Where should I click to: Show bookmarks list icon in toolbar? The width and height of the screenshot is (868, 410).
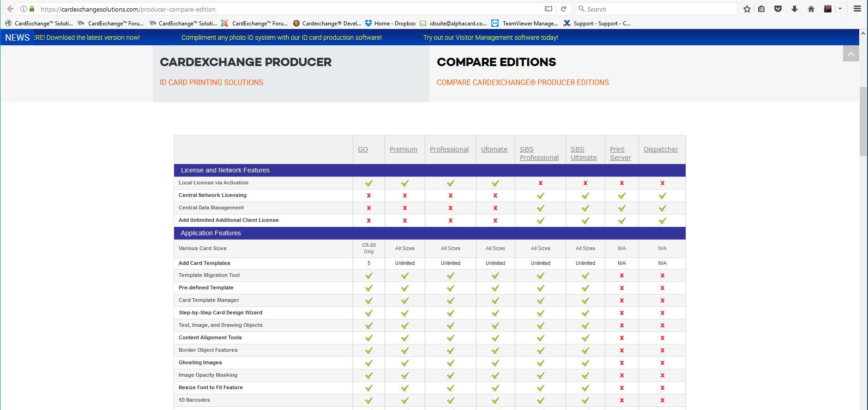tap(761, 9)
